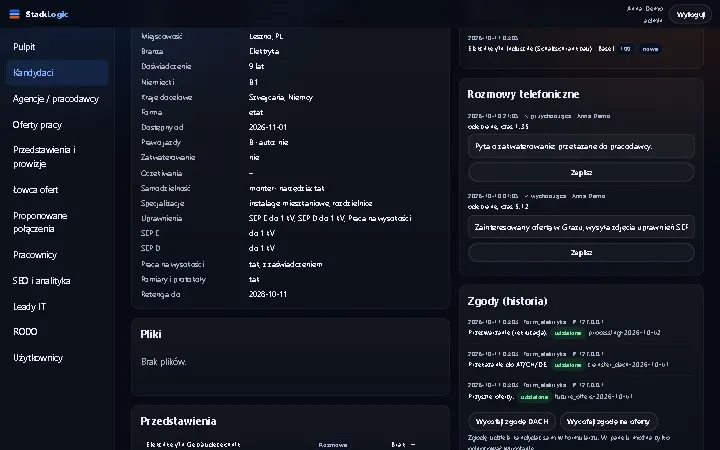Click Zapisz under the outgoing call note
The image size is (720, 450).
point(581,253)
